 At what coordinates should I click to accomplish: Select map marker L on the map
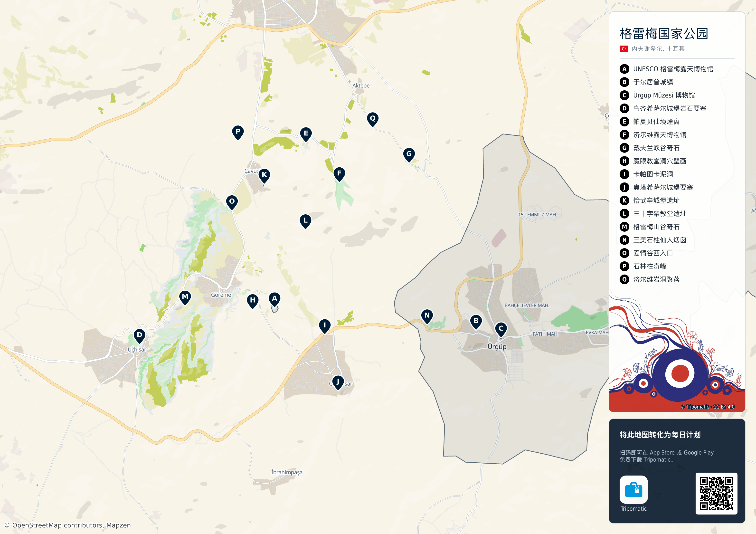point(306,221)
